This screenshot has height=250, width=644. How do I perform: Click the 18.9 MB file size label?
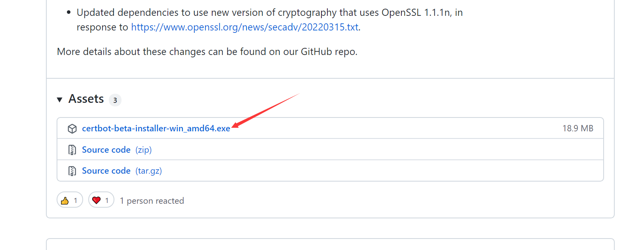pyautogui.click(x=578, y=128)
